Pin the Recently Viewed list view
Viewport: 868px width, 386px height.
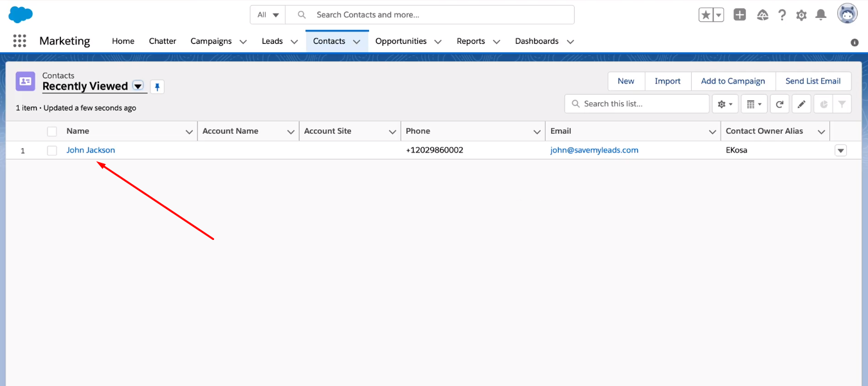pos(158,87)
